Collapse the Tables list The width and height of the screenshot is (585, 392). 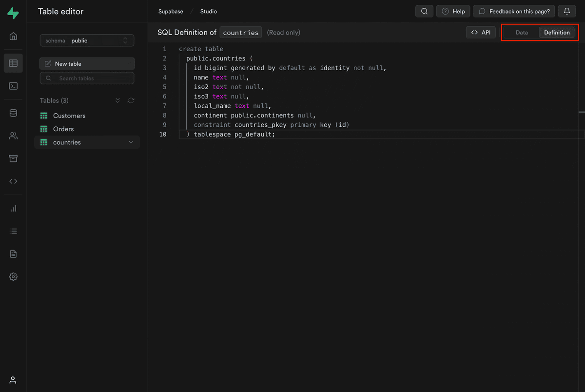[117, 100]
